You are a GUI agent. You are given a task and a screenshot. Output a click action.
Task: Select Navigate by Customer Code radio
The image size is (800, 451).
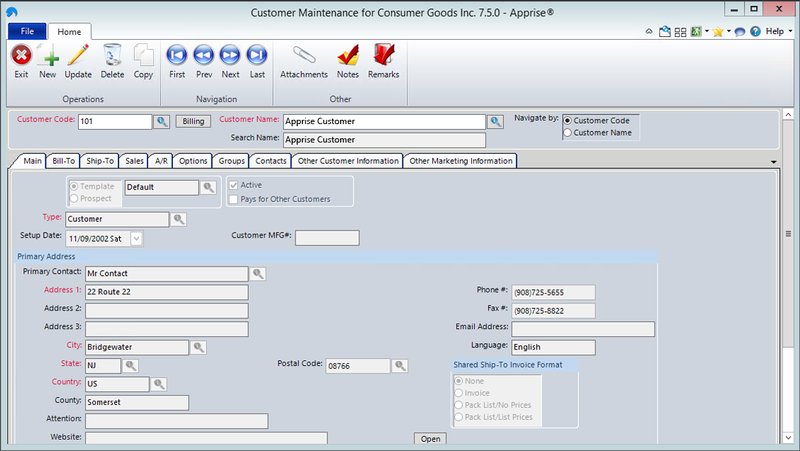point(567,121)
